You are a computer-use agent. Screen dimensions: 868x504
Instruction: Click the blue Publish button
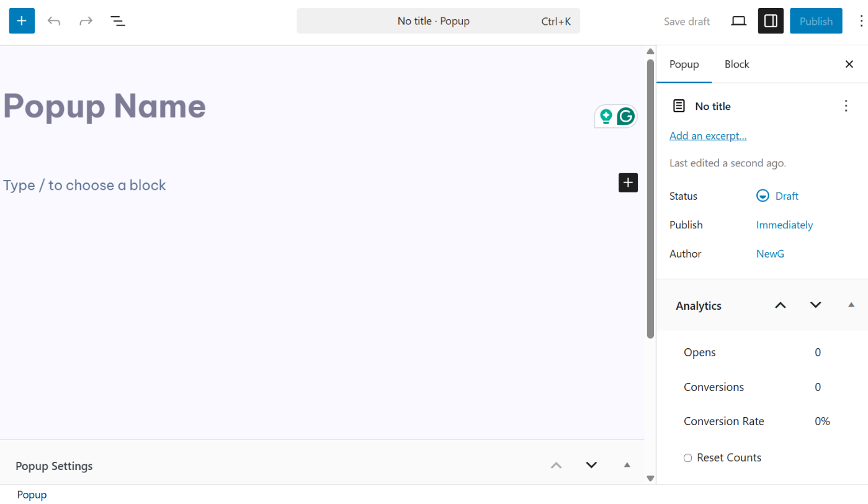[x=815, y=21]
